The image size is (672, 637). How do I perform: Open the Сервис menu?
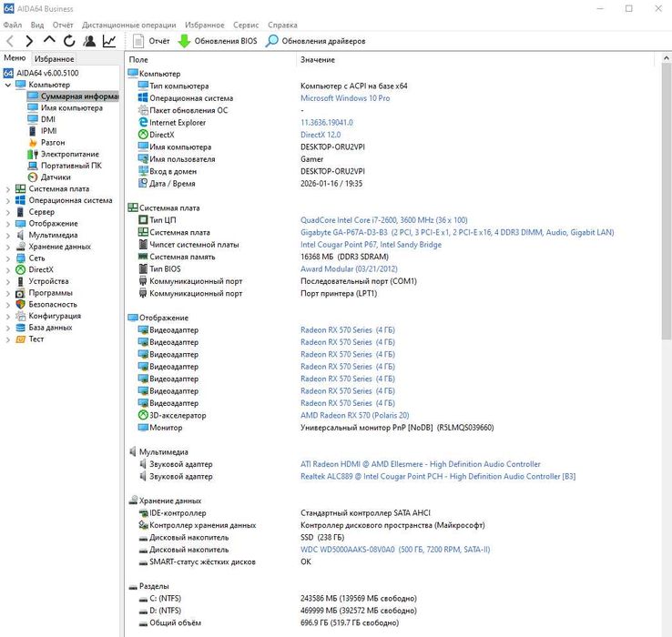click(x=246, y=25)
